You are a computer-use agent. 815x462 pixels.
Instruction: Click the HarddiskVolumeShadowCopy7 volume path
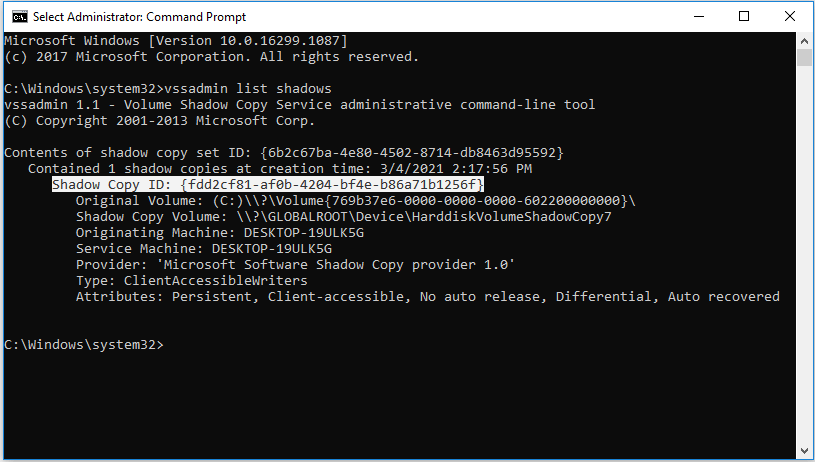click(424, 217)
